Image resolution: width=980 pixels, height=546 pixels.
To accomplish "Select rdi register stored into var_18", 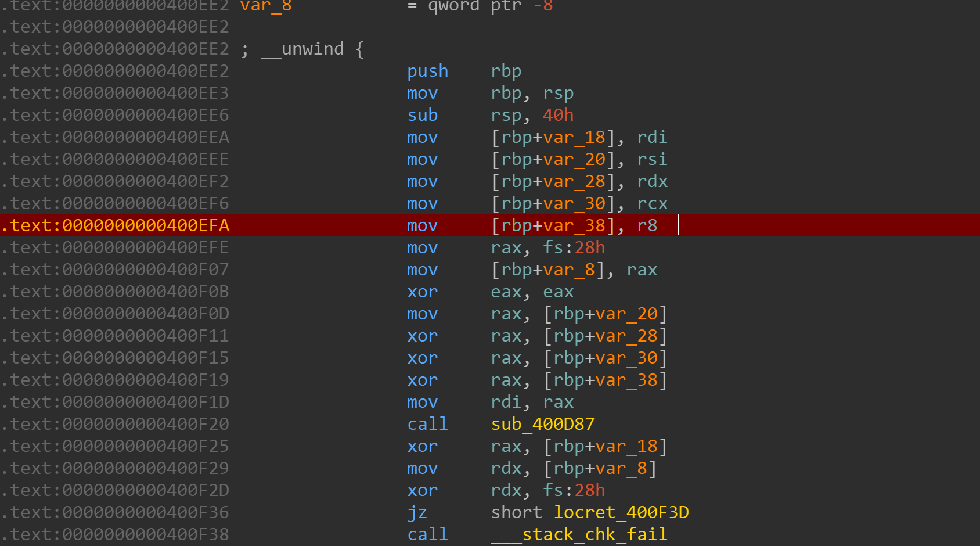I will coord(652,137).
